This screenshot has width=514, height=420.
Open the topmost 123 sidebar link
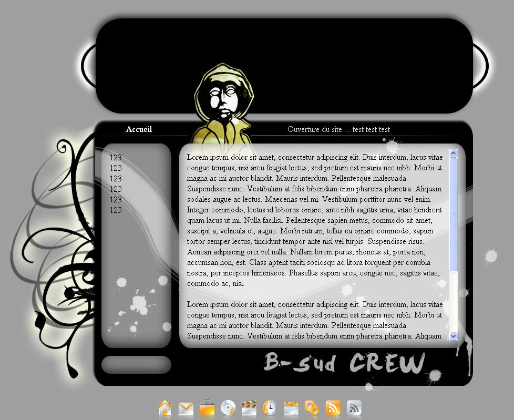(116, 158)
